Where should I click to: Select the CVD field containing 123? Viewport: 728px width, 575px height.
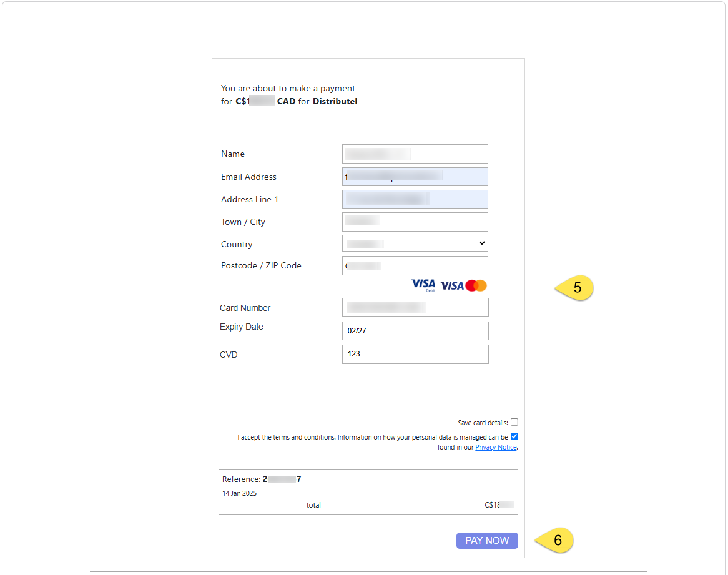click(x=415, y=354)
